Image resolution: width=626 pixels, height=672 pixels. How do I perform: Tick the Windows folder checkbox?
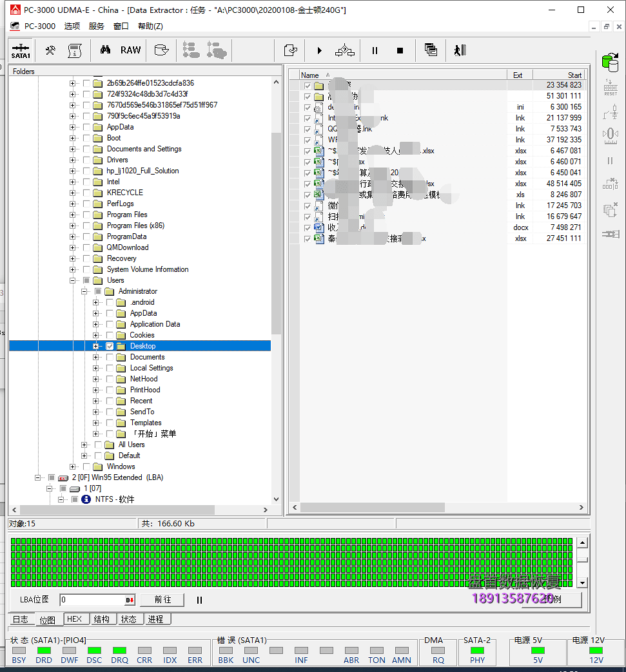point(86,466)
